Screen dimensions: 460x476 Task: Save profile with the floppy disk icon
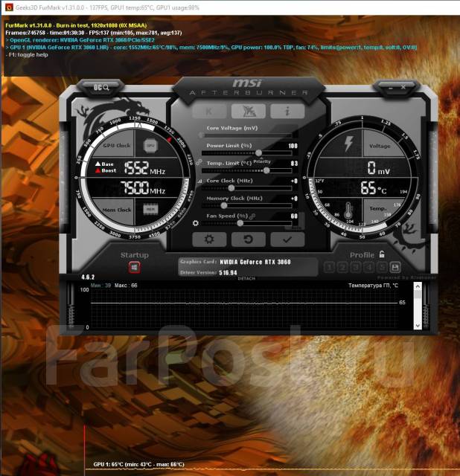395,267
